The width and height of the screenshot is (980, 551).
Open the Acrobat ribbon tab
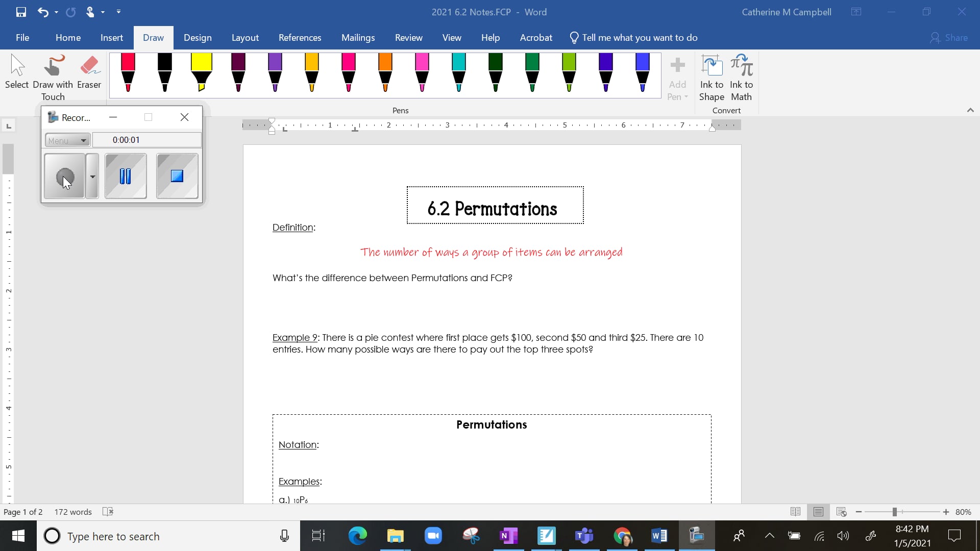coord(535,37)
